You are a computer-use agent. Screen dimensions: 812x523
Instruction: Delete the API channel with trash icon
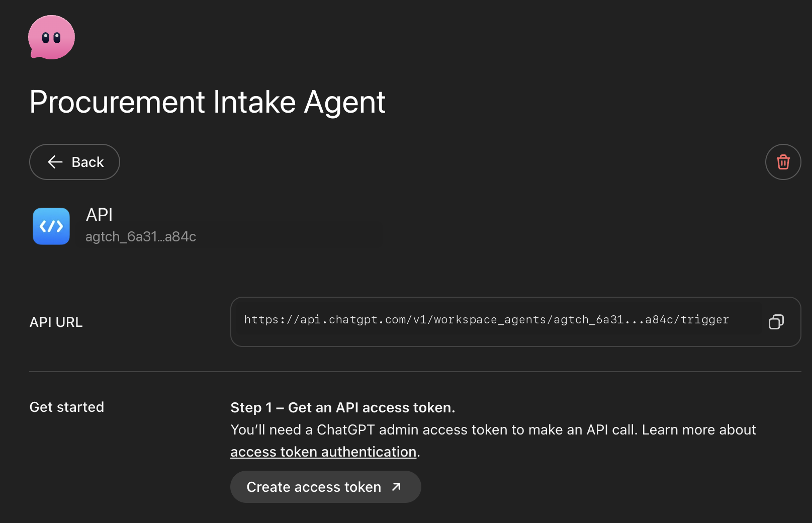pos(783,162)
